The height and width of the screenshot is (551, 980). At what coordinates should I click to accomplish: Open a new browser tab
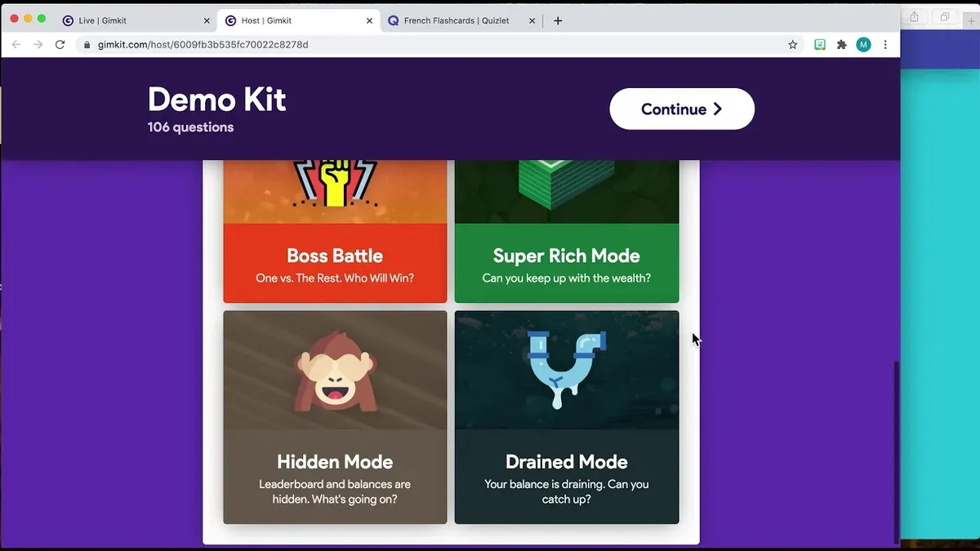(x=558, y=20)
